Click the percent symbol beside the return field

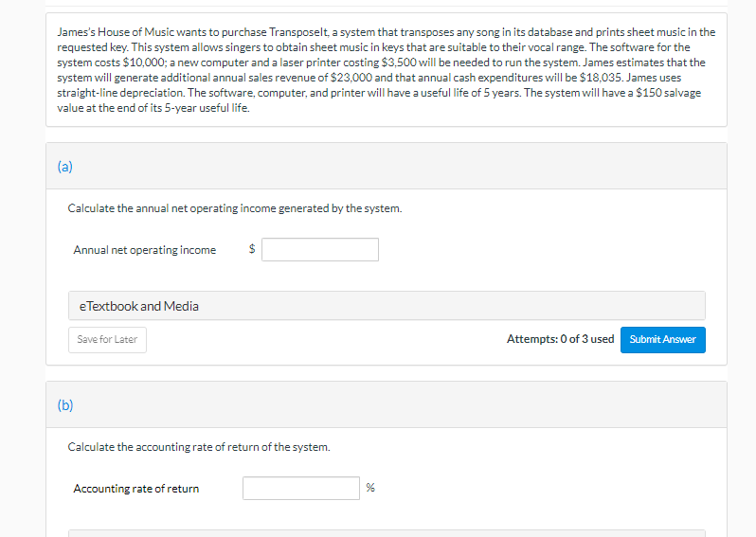[370, 488]
